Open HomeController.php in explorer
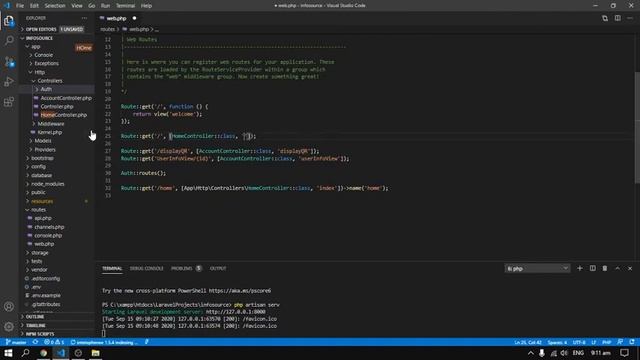The width and height of the screenshot is (640, 360). (x=63, y=115)
